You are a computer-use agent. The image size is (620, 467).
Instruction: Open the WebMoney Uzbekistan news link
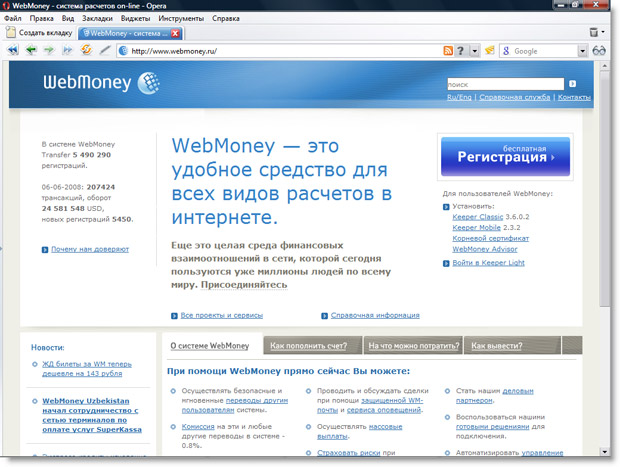(92, 415)
